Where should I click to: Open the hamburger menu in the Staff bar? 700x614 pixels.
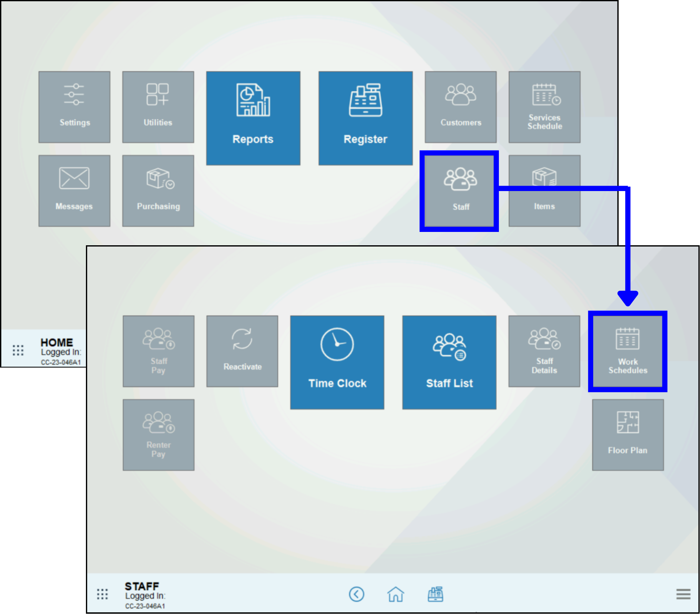pyautogui.click(x=683, y=594)
